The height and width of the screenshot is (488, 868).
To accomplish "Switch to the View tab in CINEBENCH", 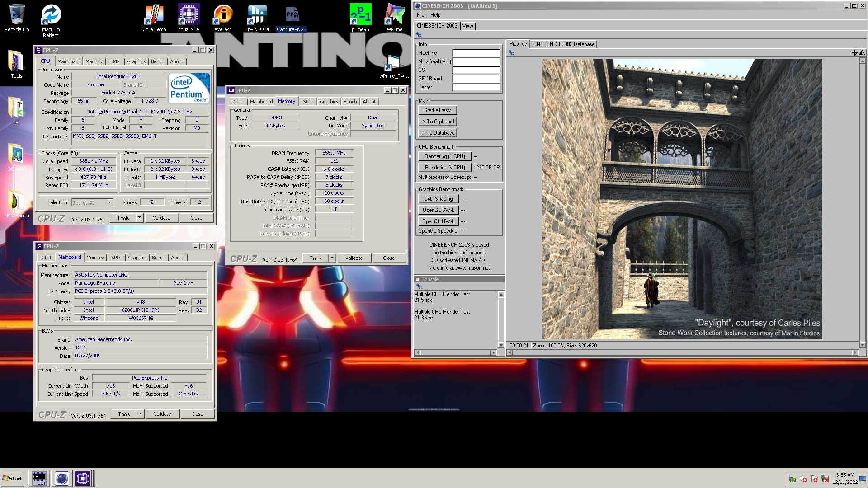I will (468, 26).
